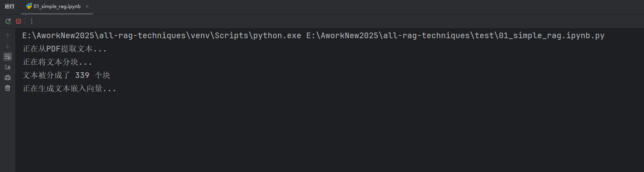Click the 01_simple_rag.ipynb.py script path
This screenshot has width=644, height=172.
pos(455,36)
